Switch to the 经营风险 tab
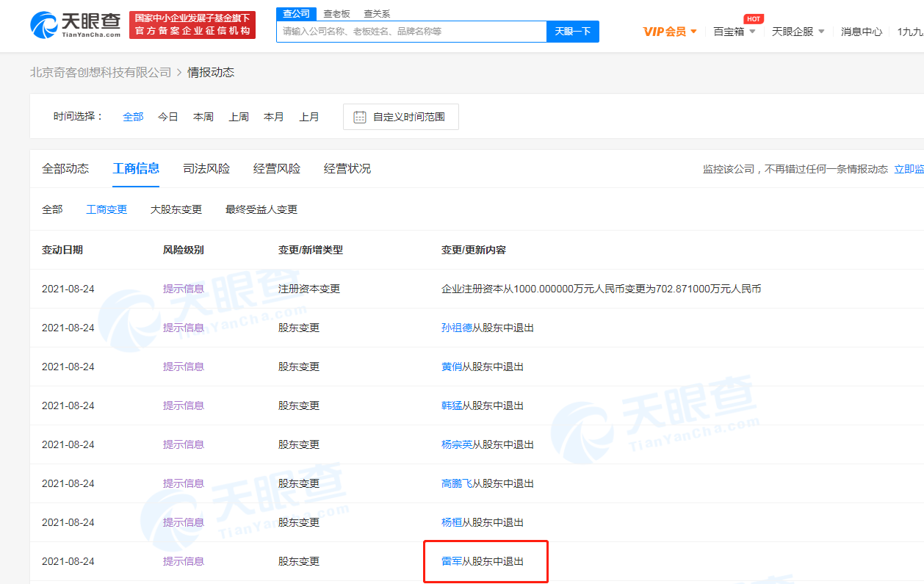 (277, 168)
